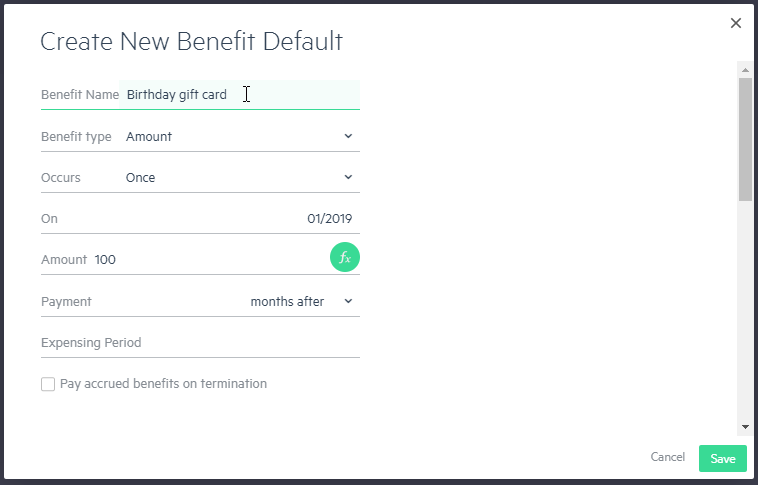Click the Save button
758x485 pixels.
[723, 458]
